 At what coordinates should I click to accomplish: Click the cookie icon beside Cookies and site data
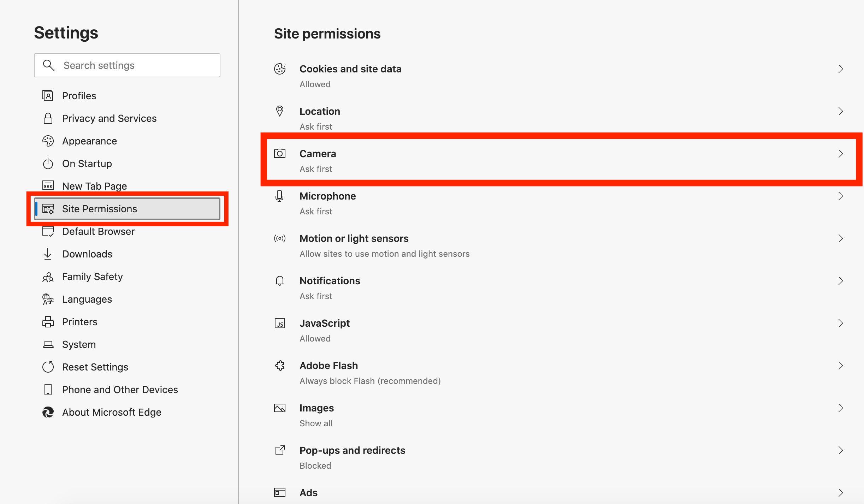click(x=280, y=69)
